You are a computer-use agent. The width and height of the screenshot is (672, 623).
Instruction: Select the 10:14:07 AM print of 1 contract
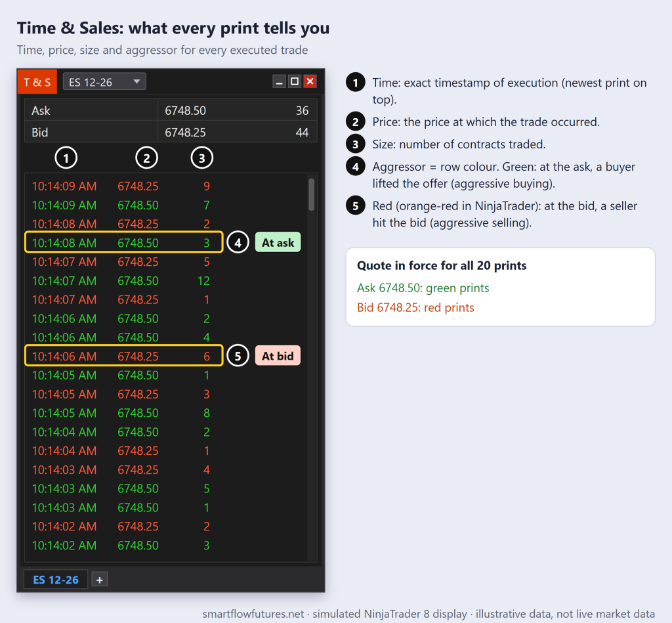pos(121,300)
